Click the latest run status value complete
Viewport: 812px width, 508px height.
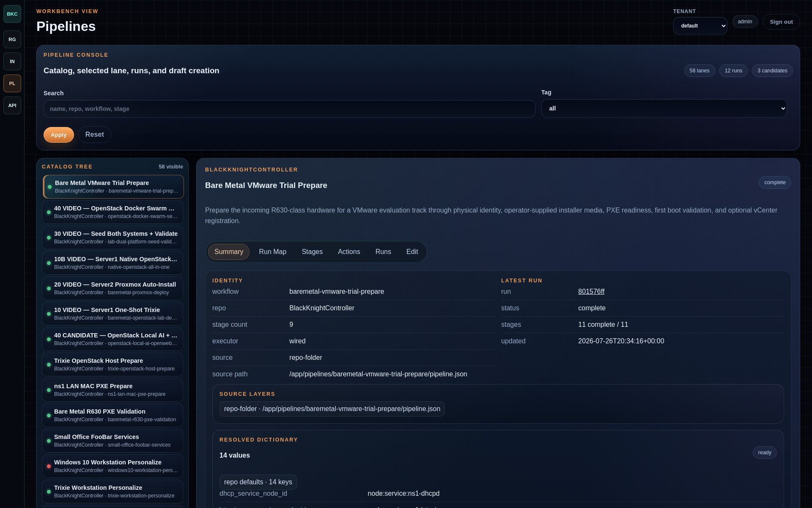pyautogui.click(x=592, y=308)
